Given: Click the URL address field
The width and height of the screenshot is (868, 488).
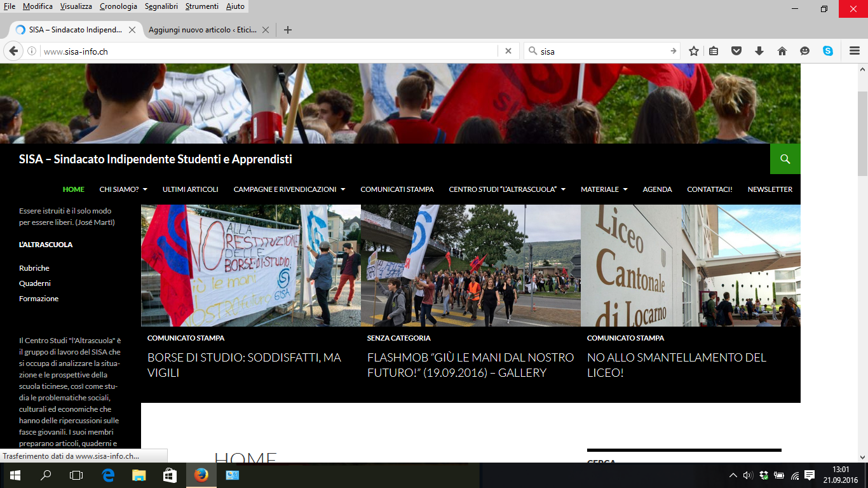Looking at the screenshot, I should [x=270, y=51].
